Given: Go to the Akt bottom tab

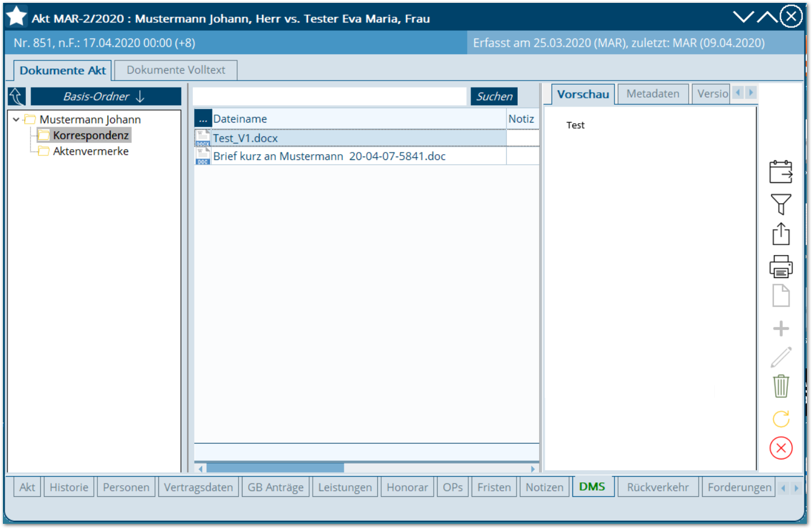Looking at the screenshot, I should point(27,487).
